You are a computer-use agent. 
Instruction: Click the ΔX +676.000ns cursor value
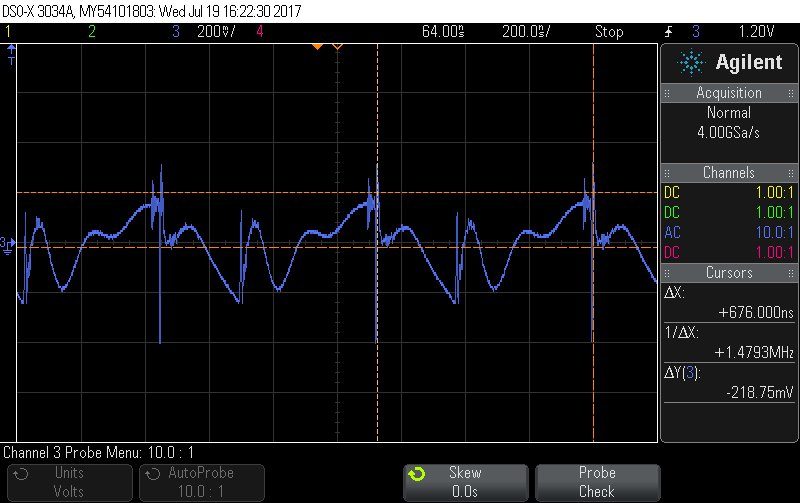(756, 312)
